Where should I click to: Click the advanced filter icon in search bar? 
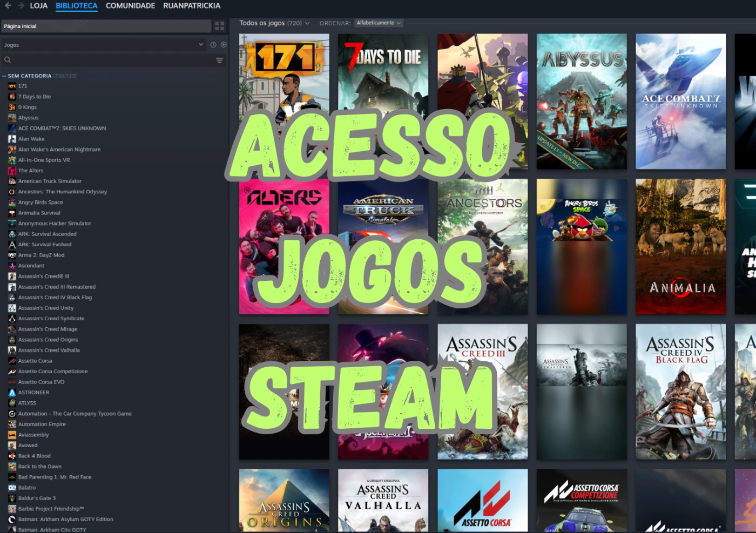pos(219,60)
